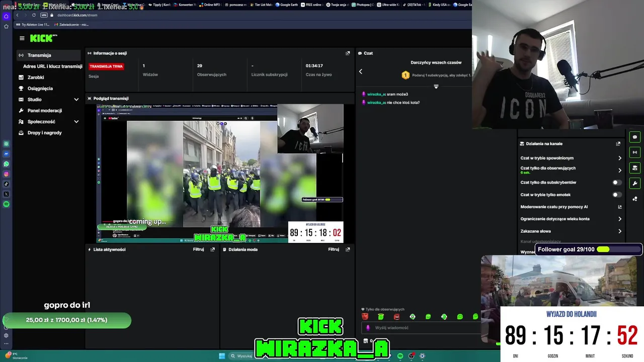
Task: Reload the page in the browser toolbar
Action: tap(34, 15)
